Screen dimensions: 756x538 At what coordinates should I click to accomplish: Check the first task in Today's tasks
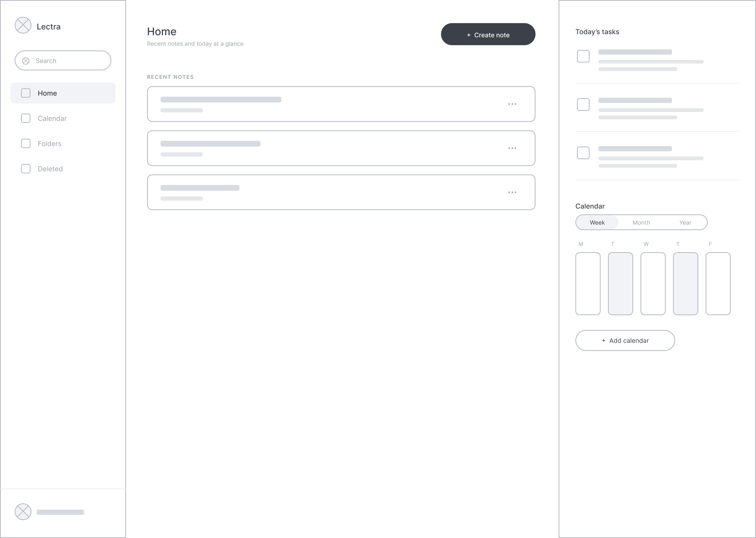click(x=583, y=56)
